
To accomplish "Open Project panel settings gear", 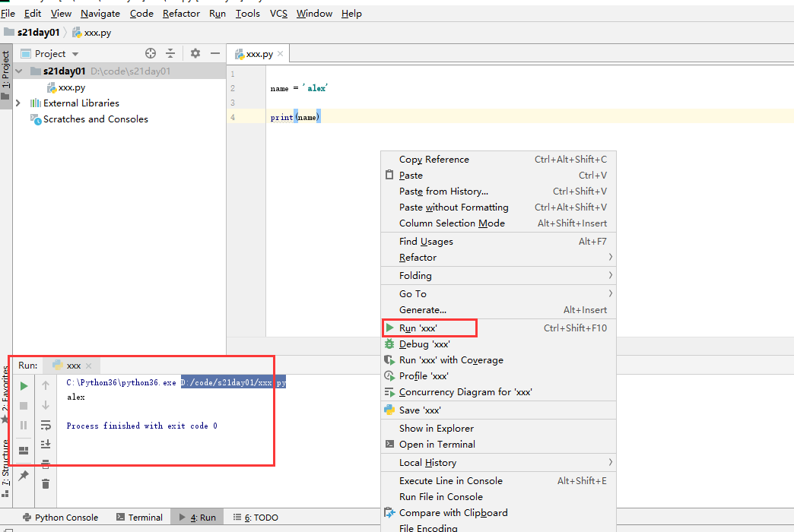I will [195, 53].
